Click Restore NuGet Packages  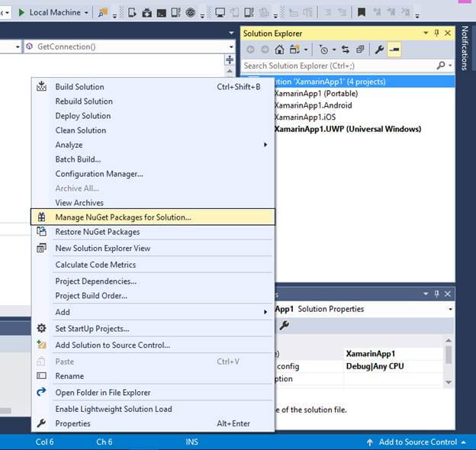pyautogui.click(x=153, y=232)
